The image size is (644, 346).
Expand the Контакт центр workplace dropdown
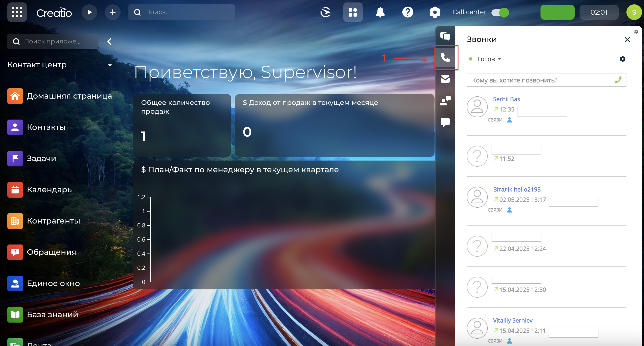(x=110, y=65)
